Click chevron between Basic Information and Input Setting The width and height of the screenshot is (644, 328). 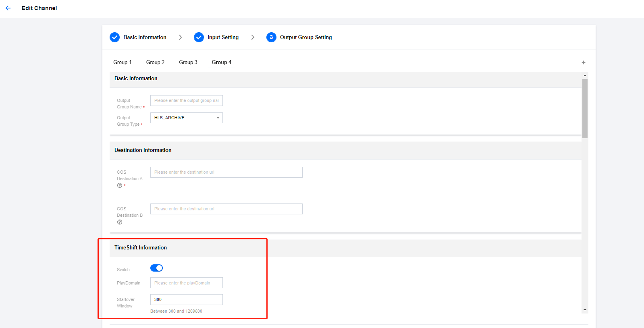(180, 37)
